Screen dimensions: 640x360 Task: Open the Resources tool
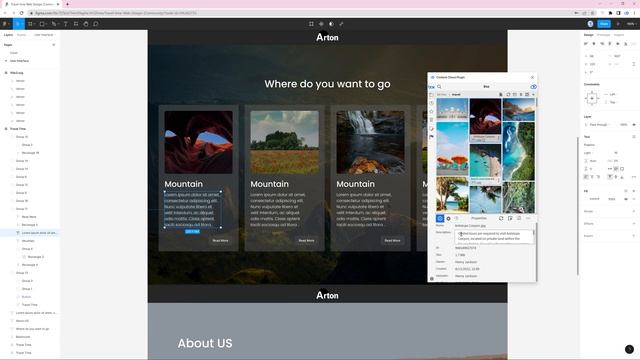[76, 24]
